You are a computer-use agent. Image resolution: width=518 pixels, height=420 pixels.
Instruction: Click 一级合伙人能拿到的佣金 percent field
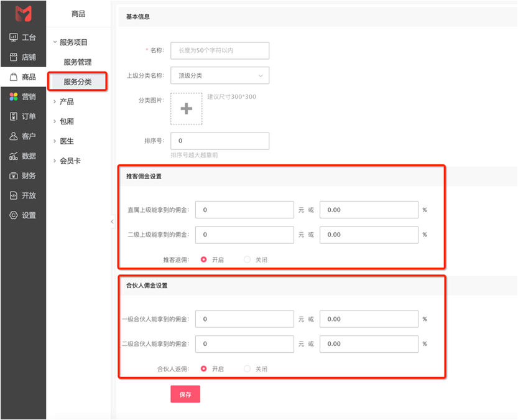[x=369, y=319]
